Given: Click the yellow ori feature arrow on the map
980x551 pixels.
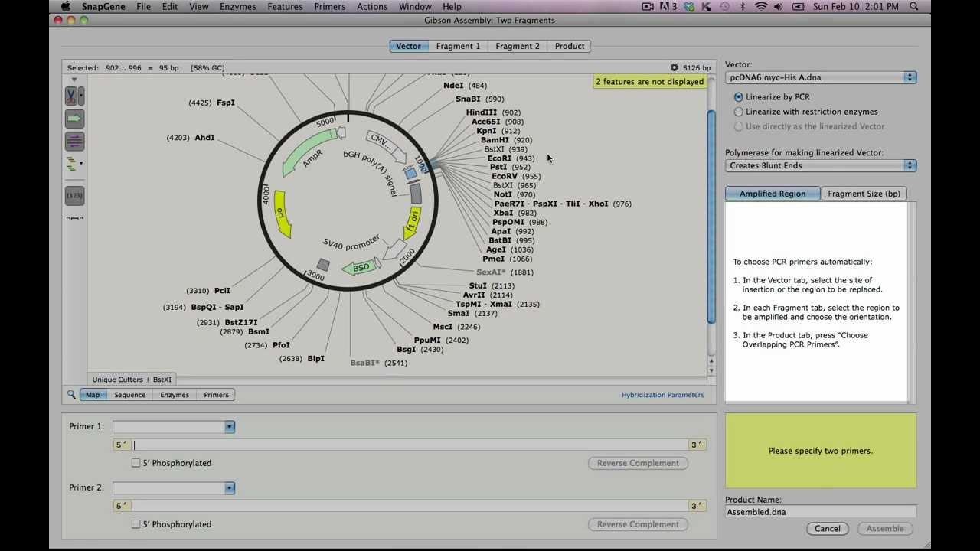Looking at the screenshot, I should pyautogui.click(x=281, y=214).
